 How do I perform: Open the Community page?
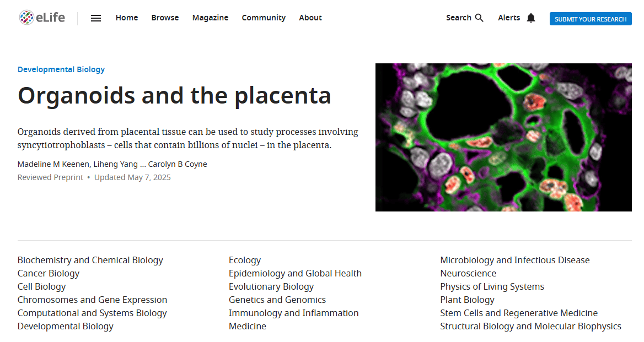(264, 18)
